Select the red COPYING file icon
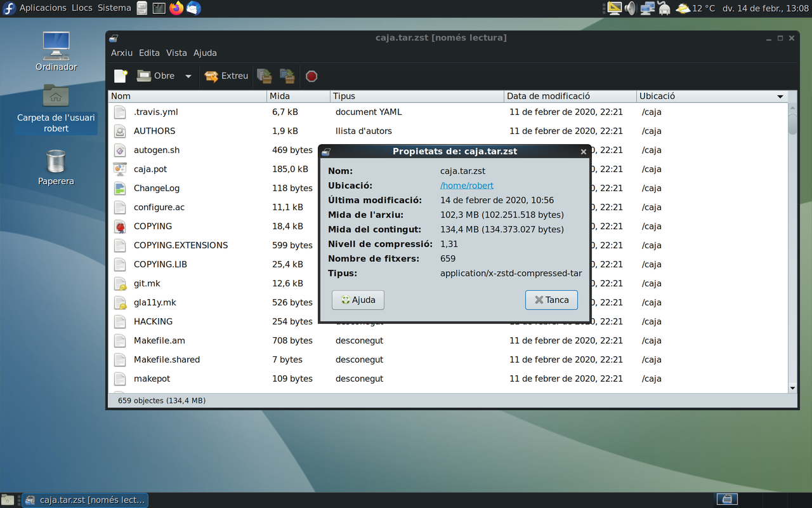812x508 pixels. pyautogui.click(x=120, y=226)
